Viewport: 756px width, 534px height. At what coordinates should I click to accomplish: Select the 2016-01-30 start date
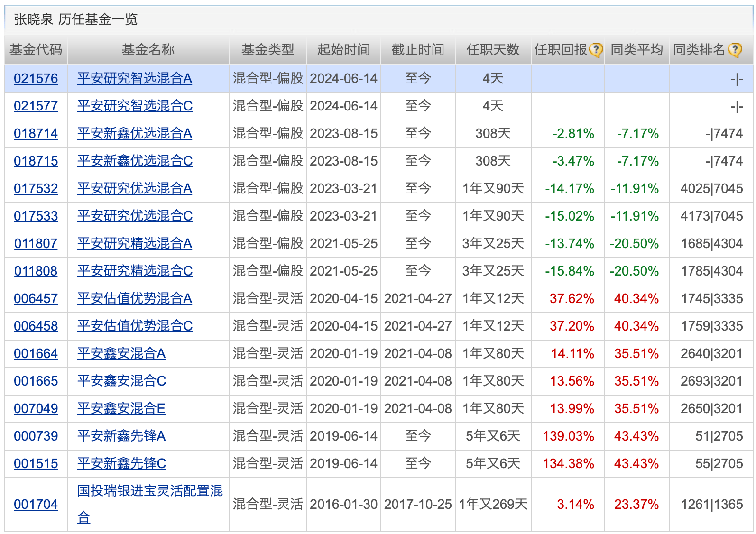(x=344, y=504)
